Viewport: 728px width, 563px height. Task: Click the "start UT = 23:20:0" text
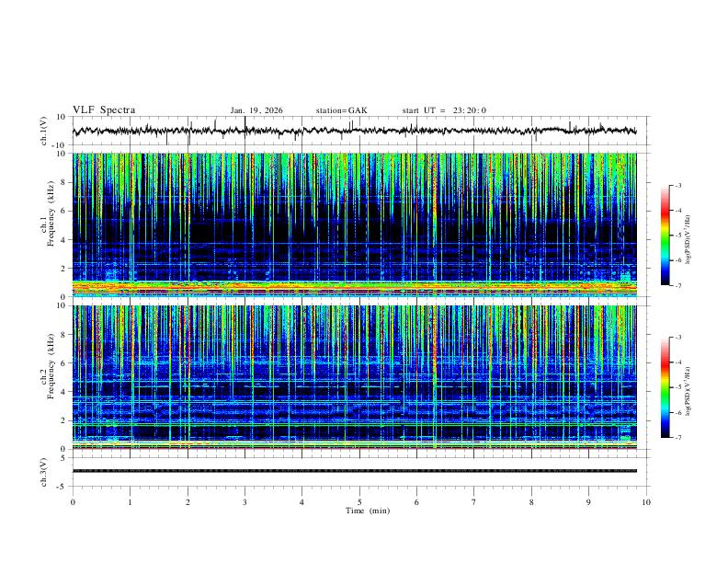tap(444, 110)
